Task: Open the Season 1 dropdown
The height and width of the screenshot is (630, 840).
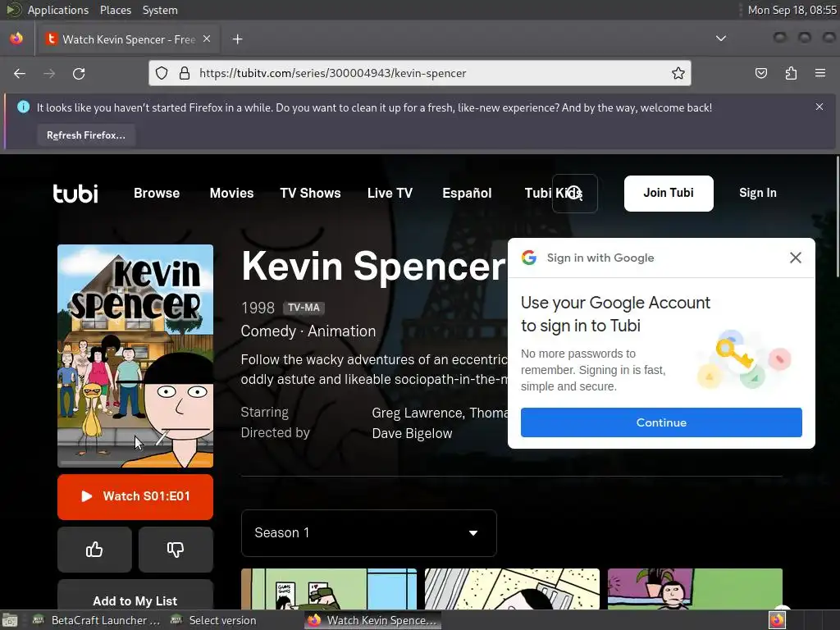Action: point(368,533)
